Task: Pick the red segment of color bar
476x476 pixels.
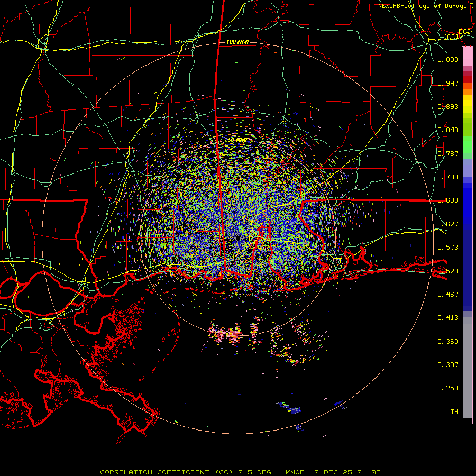Action: coord(467,79)
